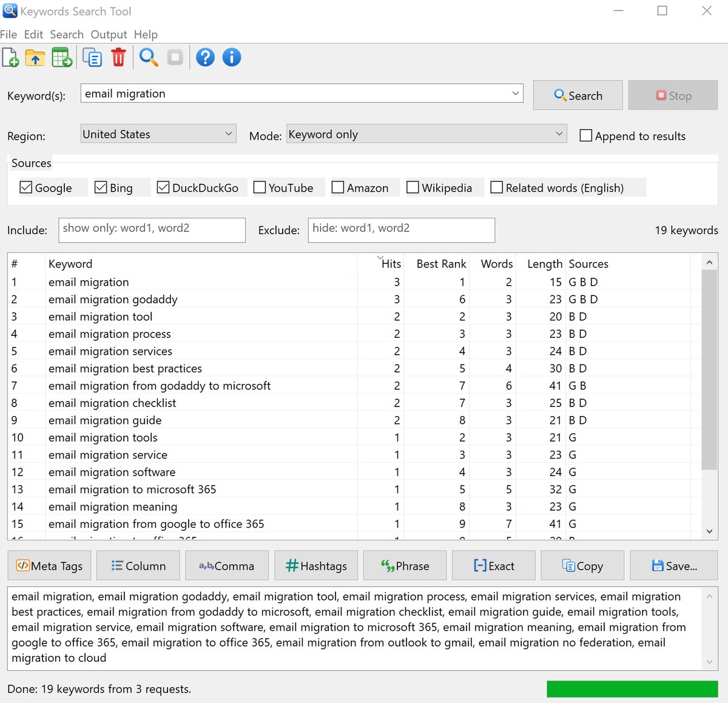
Task: Click the Meta Tags button
Action: 50,566
